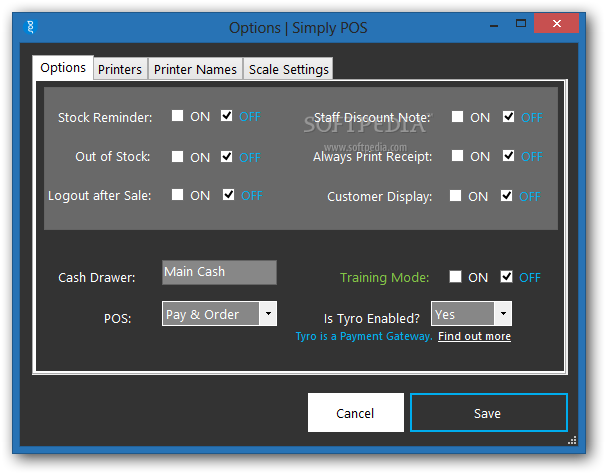Screen dimensions: 606x474
Task: Click the window resize grip corner
Action: click(x=572, y=440)
